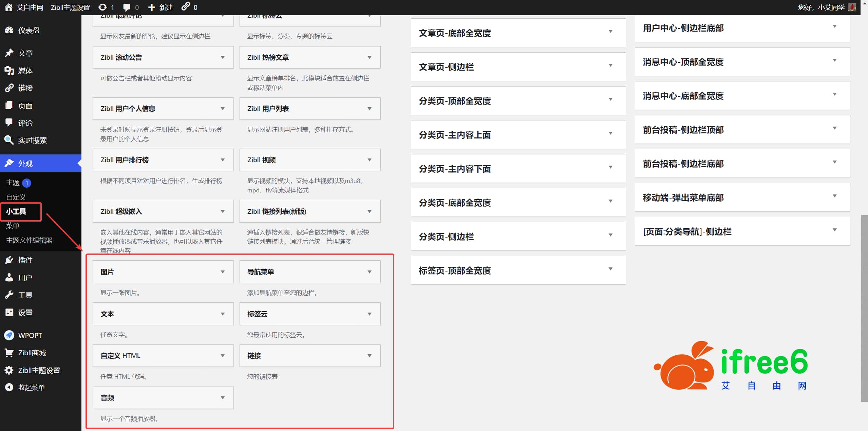Click the updates refresh icon in admin bar
Image resolution: width=868 pixels, height=431 pixels.
pos(102,7)
